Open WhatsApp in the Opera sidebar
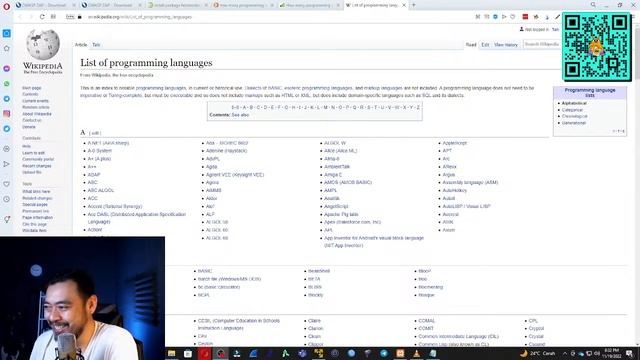Image resolution: width=640 pixels, height=360 pixels. click(7, 84)
